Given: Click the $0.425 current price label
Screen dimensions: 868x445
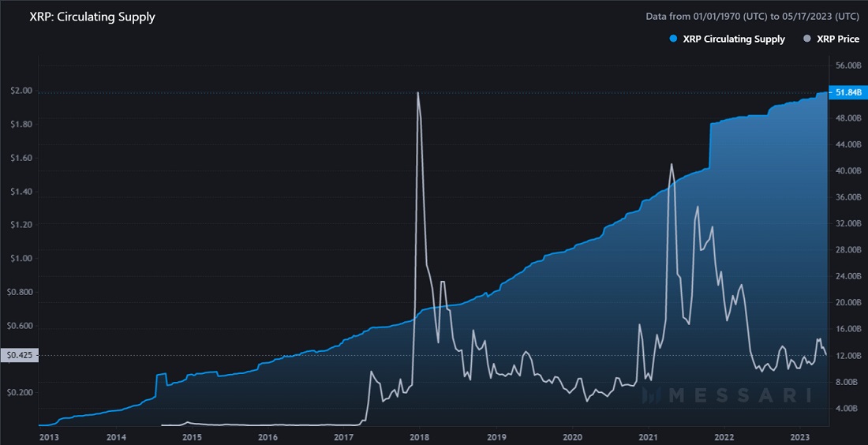Looking at the screenshot, I should tap(20, 355).
